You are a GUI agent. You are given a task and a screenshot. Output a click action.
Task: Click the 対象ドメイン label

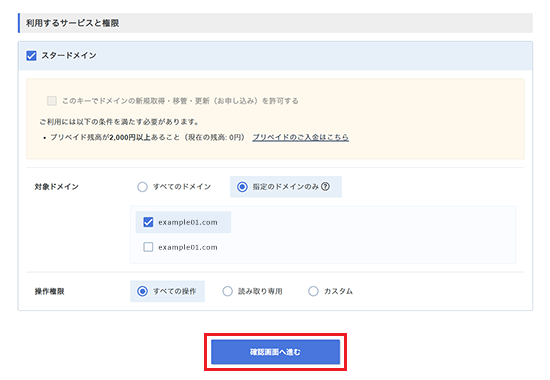56,187
